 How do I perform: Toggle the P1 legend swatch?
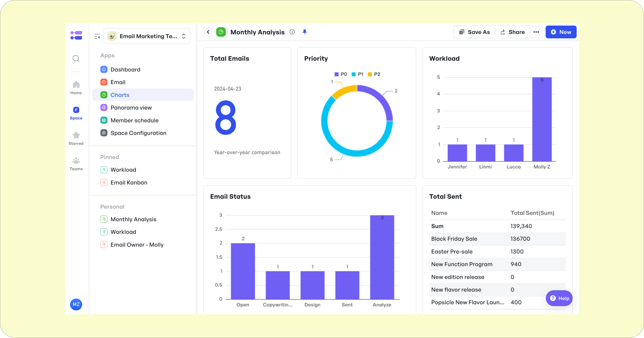(x=353, y=74)
